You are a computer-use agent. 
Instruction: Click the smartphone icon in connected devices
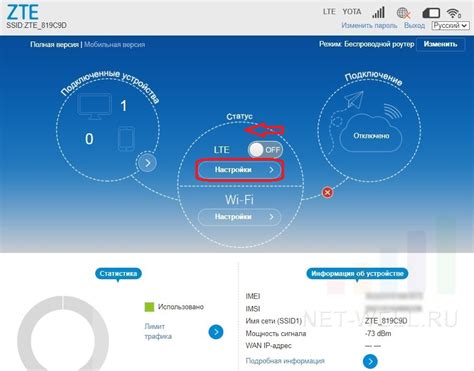pyautogui.click(x=126, y=138)
